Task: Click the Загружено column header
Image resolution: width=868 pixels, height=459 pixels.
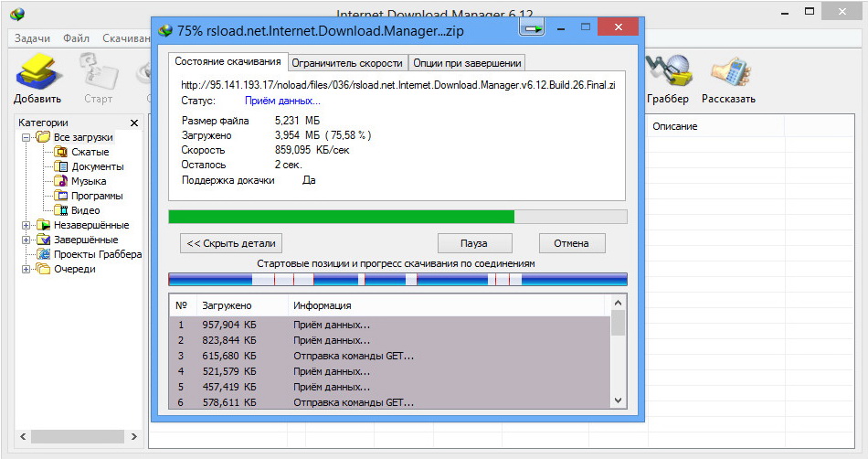Action: coord(242,305)
